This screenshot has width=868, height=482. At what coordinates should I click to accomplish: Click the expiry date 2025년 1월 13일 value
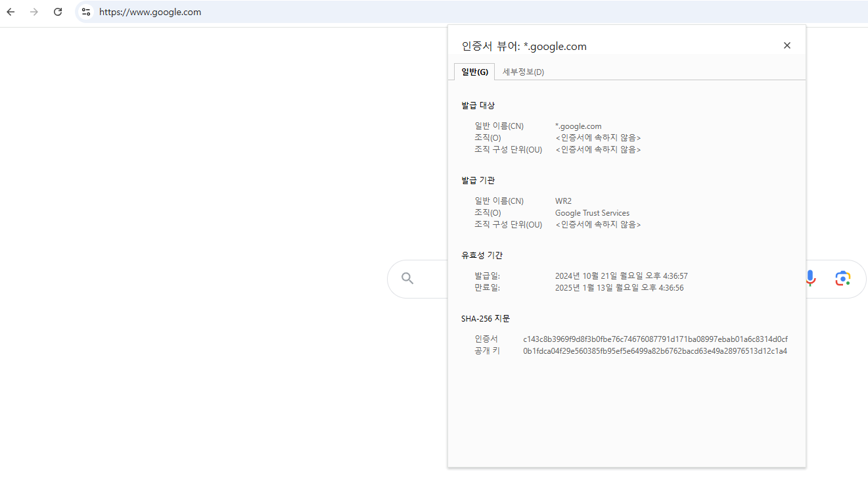click(619, 288)
